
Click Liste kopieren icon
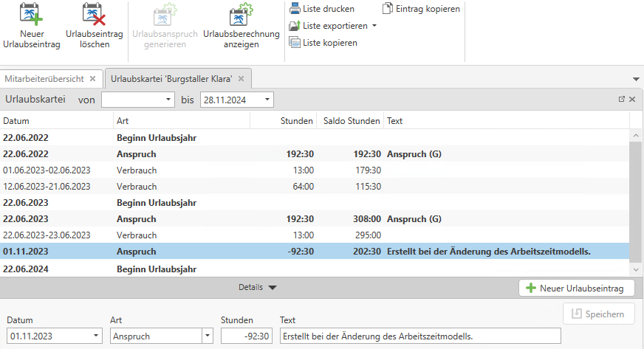295,43
